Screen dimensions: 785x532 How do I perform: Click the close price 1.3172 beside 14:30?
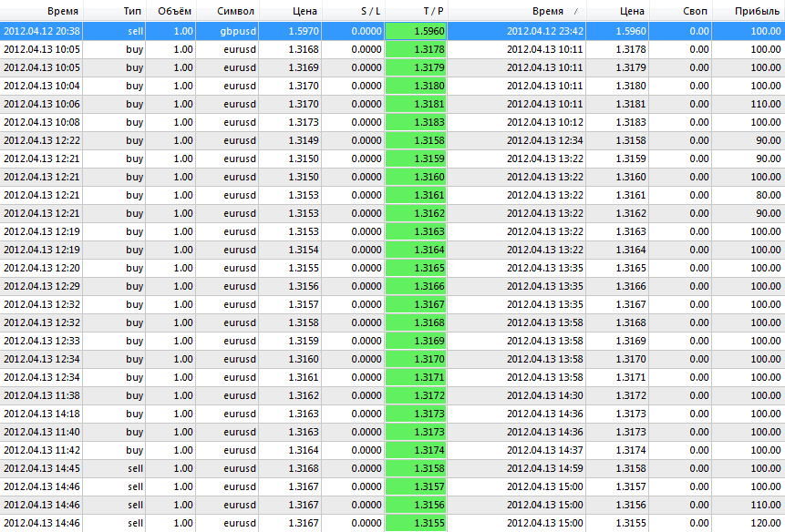(631, 395)
